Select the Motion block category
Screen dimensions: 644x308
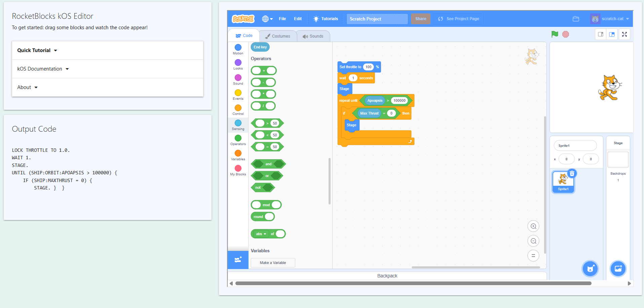238,49
